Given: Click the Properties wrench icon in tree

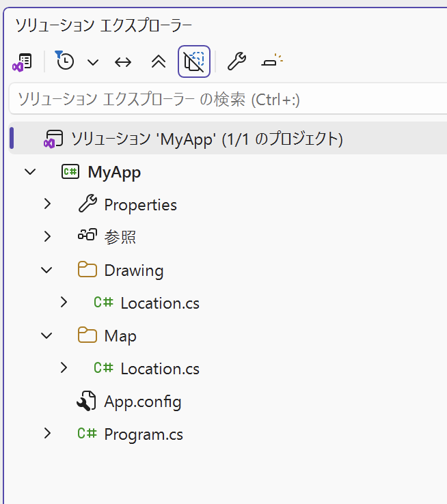Looking at the screenshot, I should (x=87, y=204).
